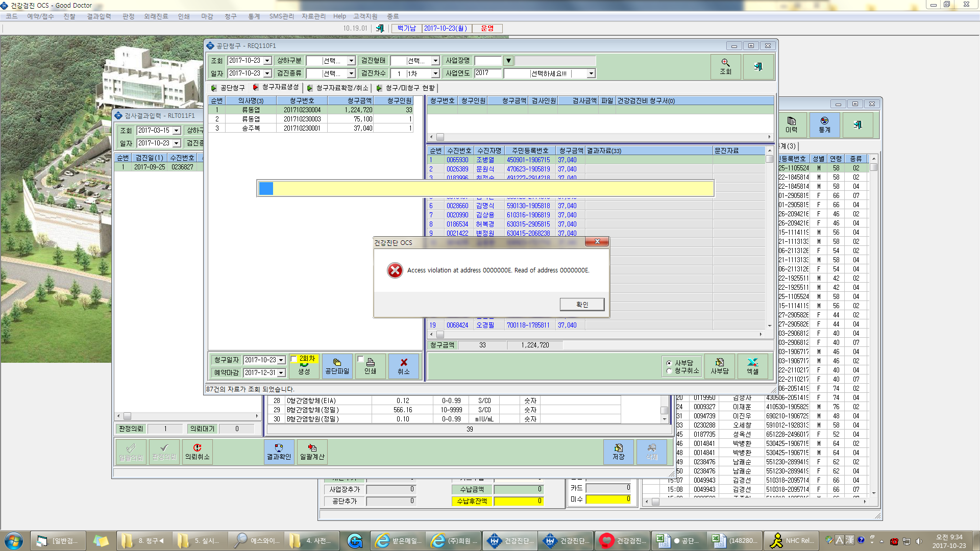Click the yellow progress bar
Screen dimensions: 980x551
[485, 189]
